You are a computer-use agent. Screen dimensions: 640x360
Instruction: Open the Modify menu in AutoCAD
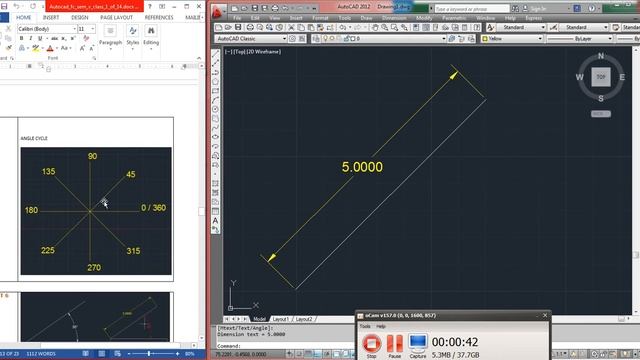point(424,18)
